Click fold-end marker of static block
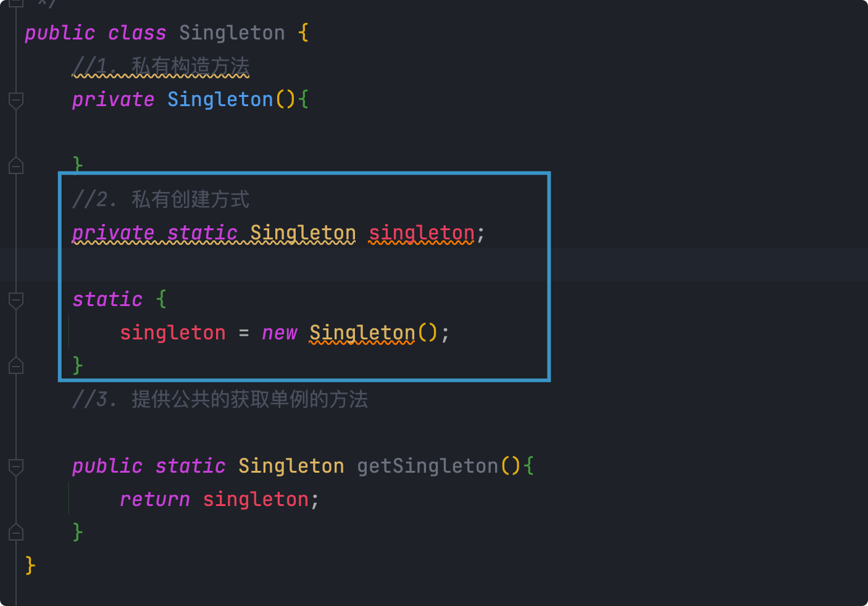 [x=16, y=366]
